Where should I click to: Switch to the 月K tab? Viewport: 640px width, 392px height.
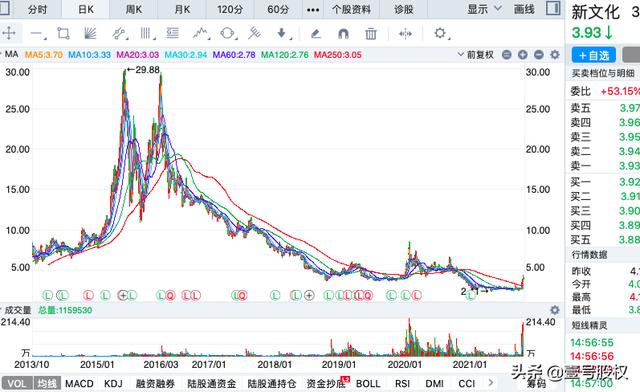tap(182, 9)
